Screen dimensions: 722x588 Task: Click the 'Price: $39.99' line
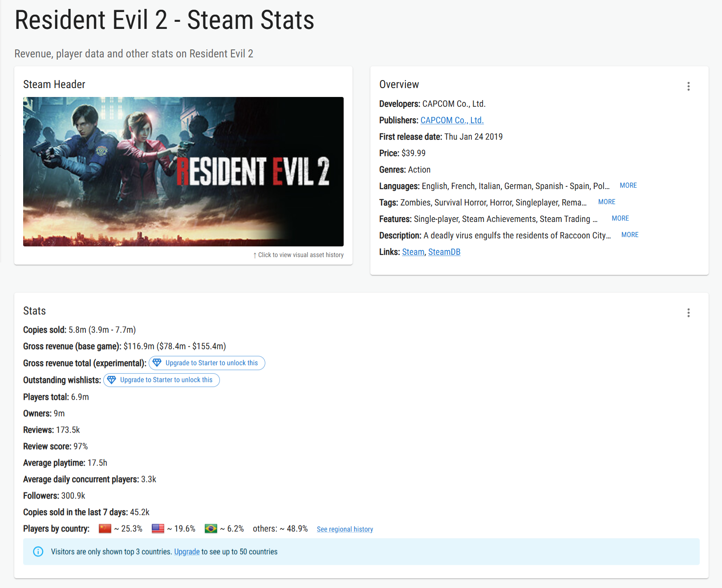point(402,153)
